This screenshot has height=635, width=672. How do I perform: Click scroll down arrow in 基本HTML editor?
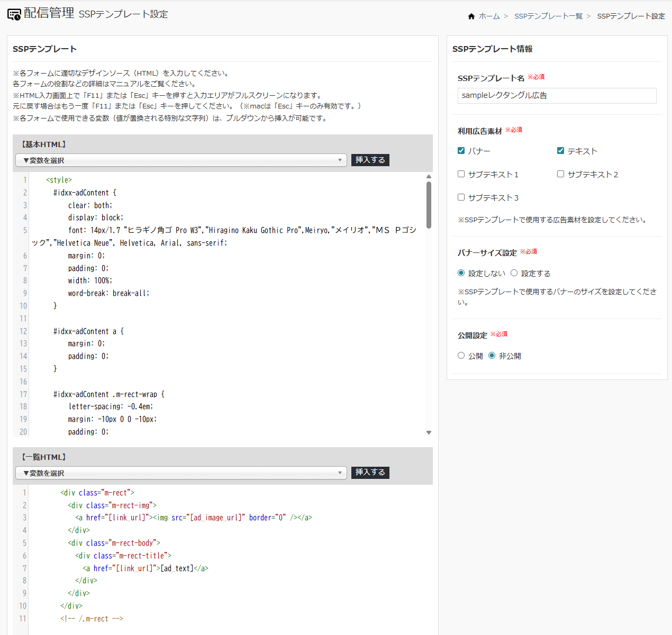coord(429,432)
